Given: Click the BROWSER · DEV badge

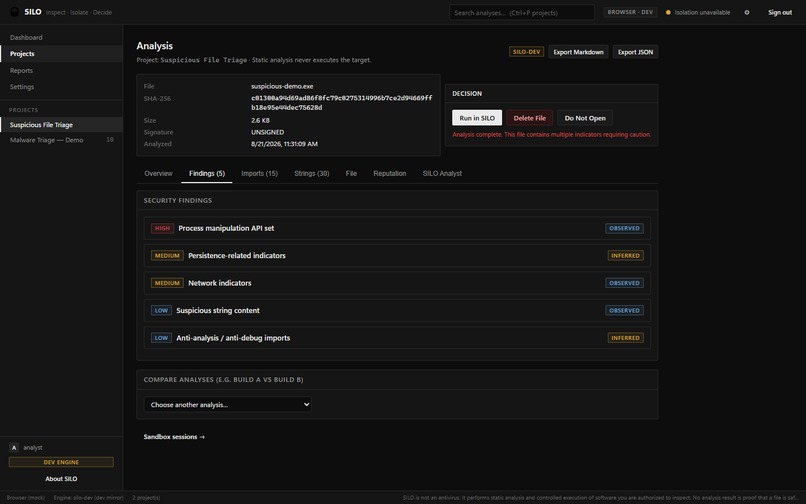Looking at the screenshot, I should point(630,12).
